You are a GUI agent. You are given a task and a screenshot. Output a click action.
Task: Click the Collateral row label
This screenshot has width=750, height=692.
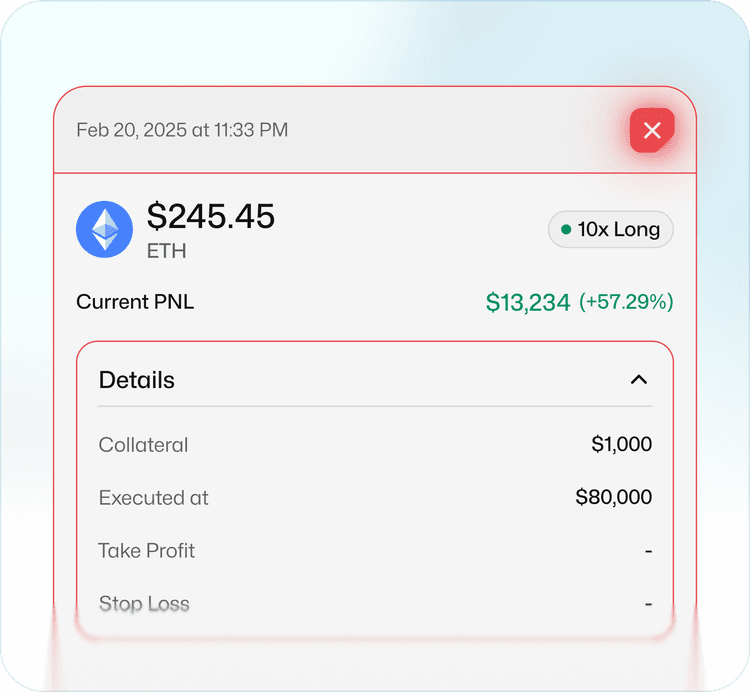(x=143, y=445)
